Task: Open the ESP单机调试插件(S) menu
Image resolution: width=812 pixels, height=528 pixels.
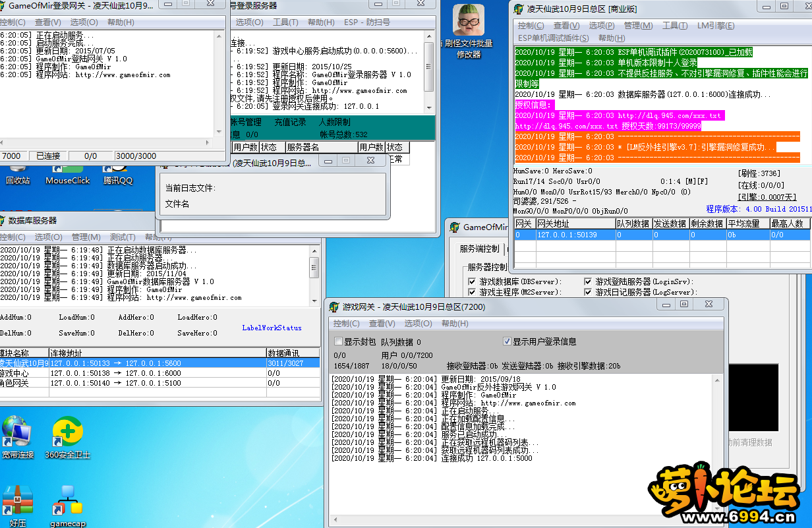Action: 554,38
